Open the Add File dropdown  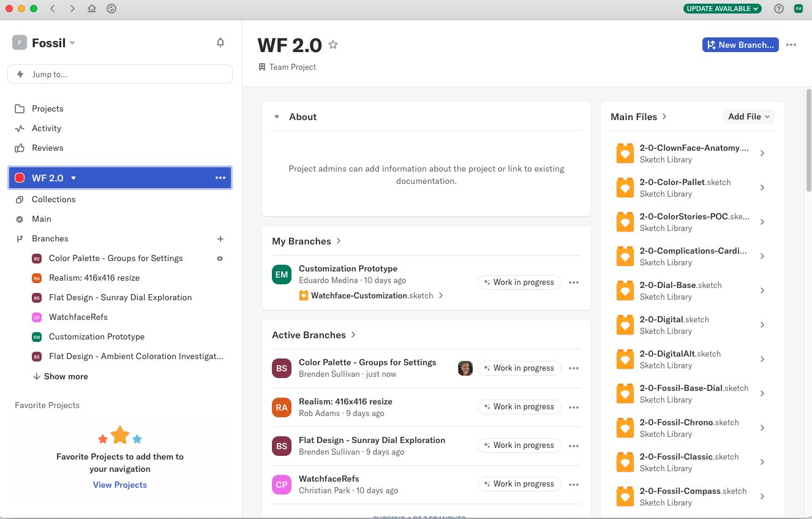click(x=749, y=116)
